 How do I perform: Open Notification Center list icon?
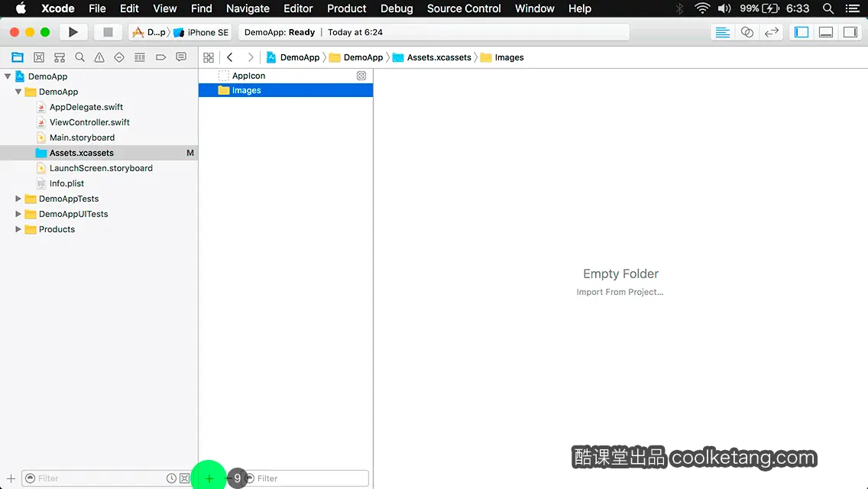(853, 8)
